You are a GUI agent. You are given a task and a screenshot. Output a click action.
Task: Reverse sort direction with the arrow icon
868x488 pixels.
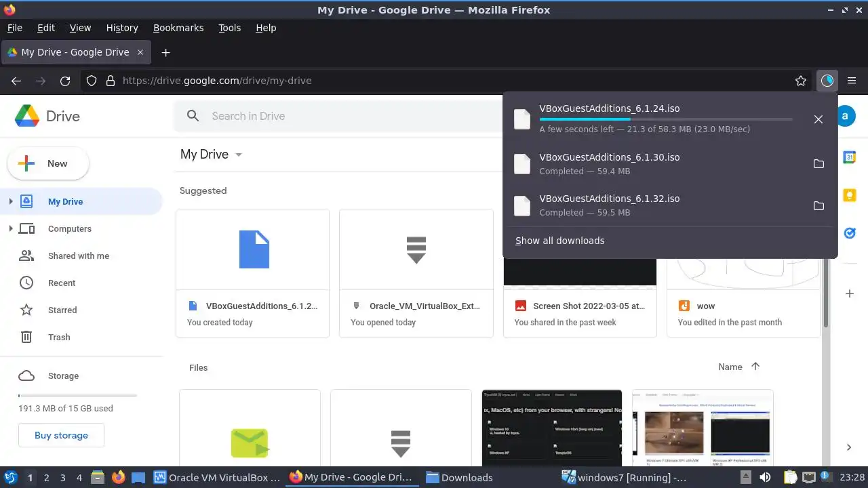tap(755, 367)
